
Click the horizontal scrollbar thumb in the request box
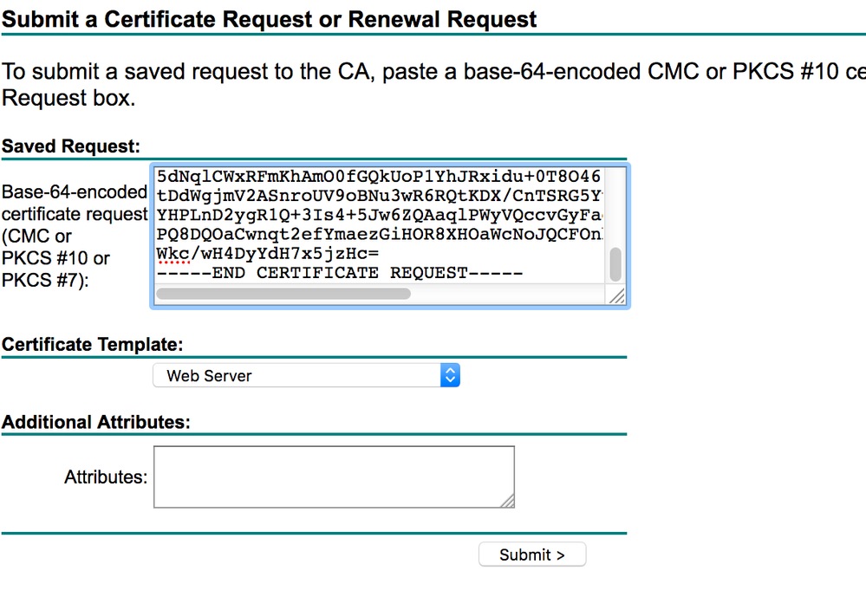click(x=283, y=294)
